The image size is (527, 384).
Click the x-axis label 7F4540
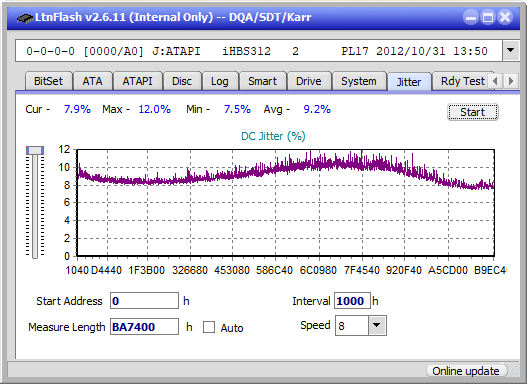(362, 270)
